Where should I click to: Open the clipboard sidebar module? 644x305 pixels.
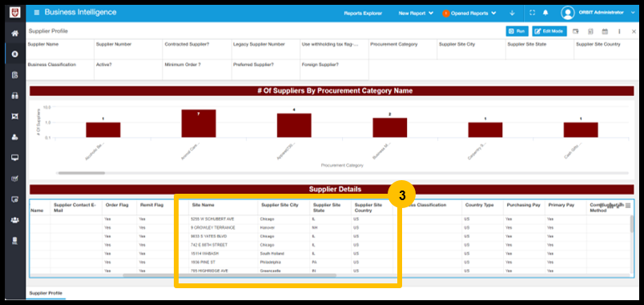[14, 74]
